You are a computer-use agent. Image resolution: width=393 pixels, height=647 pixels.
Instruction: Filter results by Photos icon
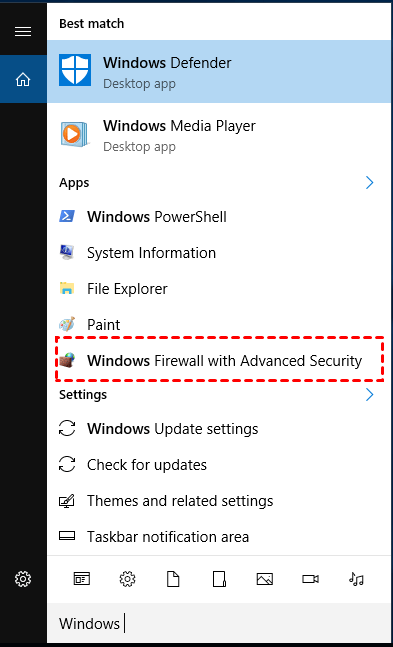(x=265, y=579)
